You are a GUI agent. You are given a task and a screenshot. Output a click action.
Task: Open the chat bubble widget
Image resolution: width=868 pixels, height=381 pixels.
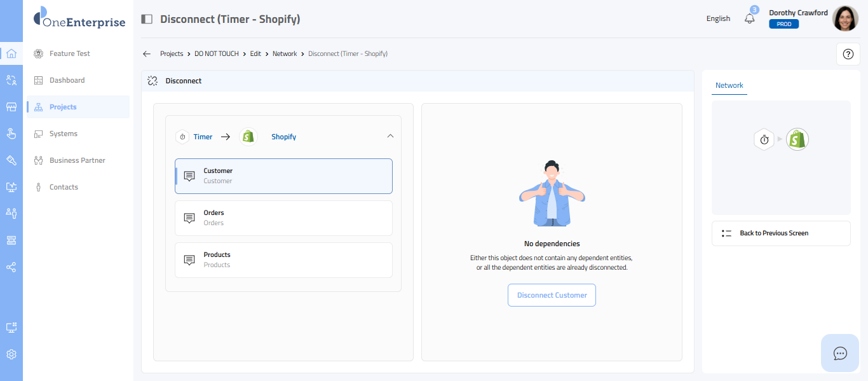point(840,353)
